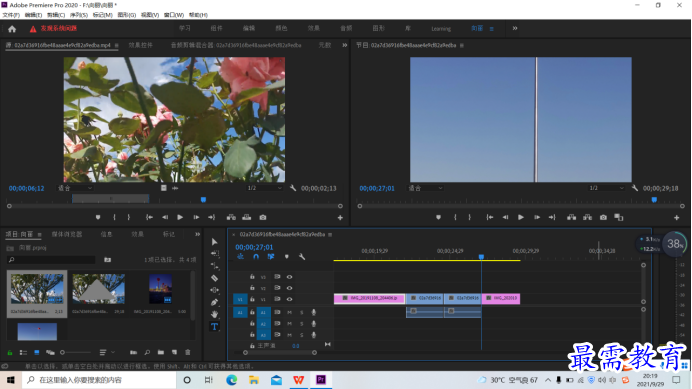692x389 pixels.
Task: Select the Razor tool
Action: [x=214, y=278]
